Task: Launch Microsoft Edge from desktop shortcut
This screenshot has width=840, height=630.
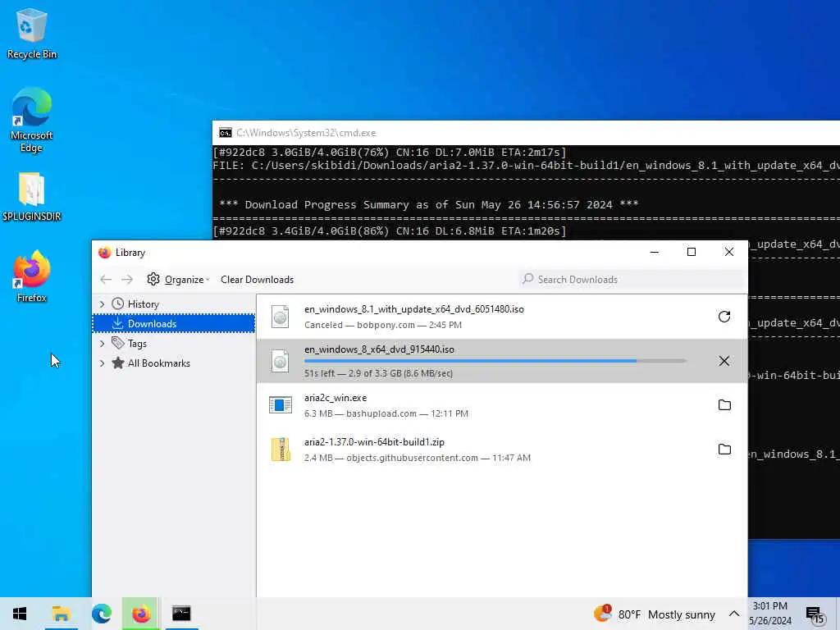Action: coord(32,120)
